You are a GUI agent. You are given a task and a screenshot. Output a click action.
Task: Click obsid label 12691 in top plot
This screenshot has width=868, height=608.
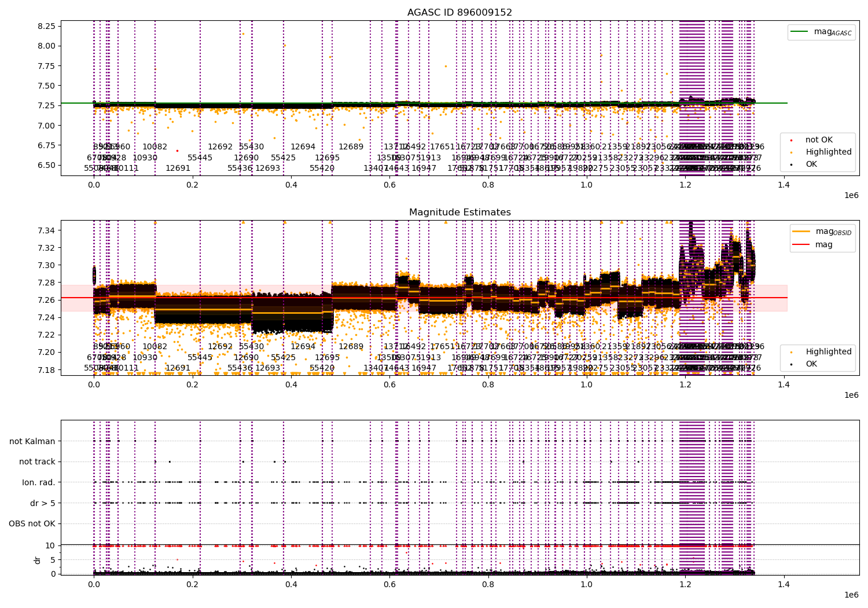coord(178,169)
